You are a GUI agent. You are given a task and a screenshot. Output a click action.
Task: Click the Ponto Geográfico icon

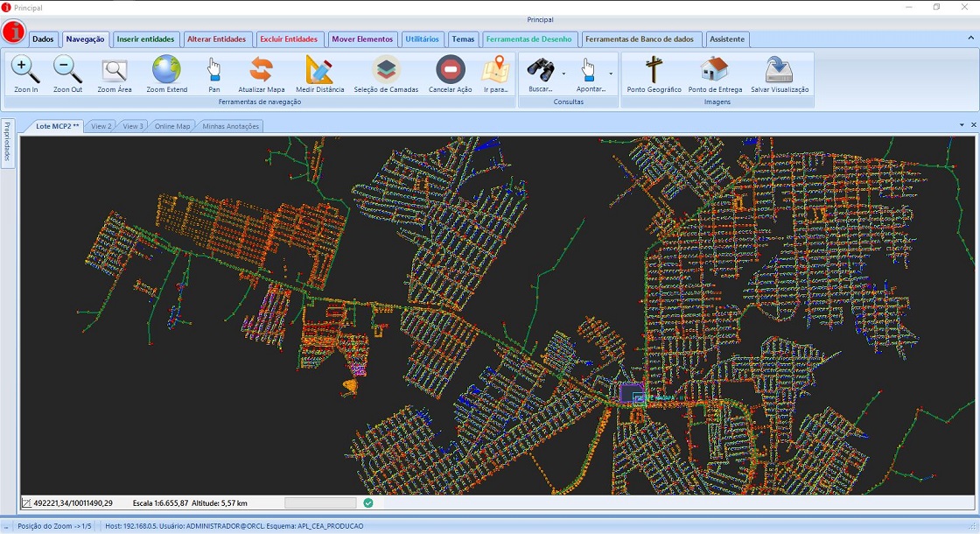pyautogui.click(x=654, y=70)
